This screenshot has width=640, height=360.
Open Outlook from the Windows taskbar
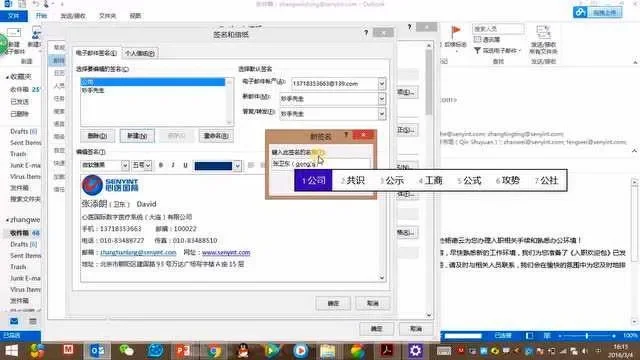click(x=97, y=351)
